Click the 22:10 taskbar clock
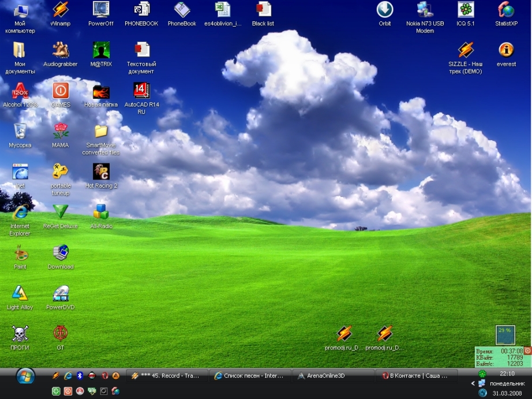This screenshot has width=532, height=399. [507, 374]
